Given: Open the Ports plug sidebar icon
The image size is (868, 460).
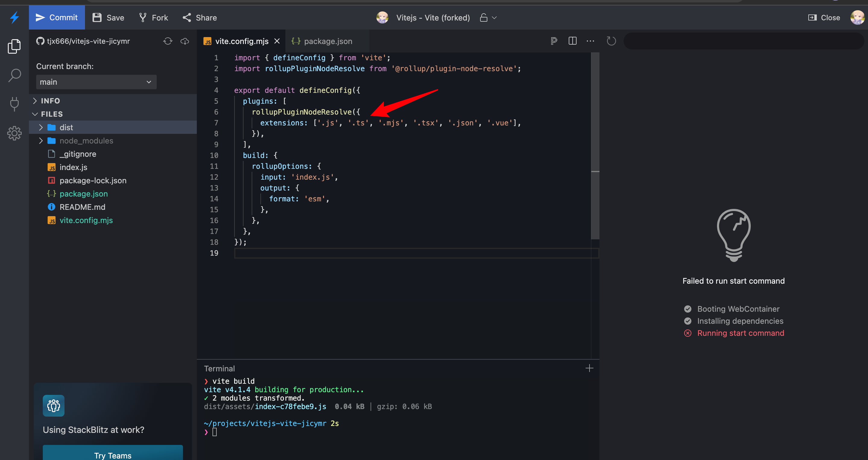Looking at the screenshot, I should 14,104.
